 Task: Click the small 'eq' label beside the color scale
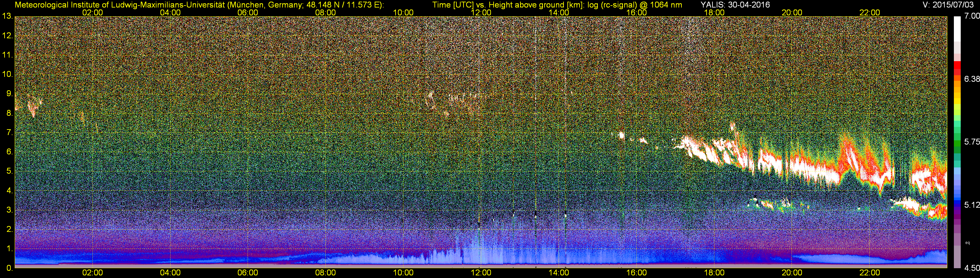[x=968, y=243]
